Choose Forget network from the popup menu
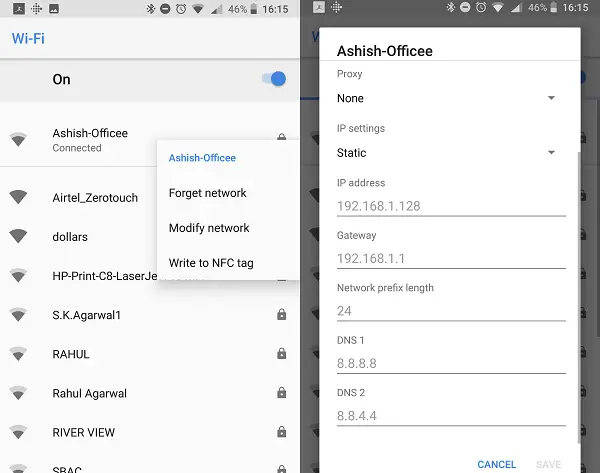Viewport: 600px width, 473px height. (208, 193)
